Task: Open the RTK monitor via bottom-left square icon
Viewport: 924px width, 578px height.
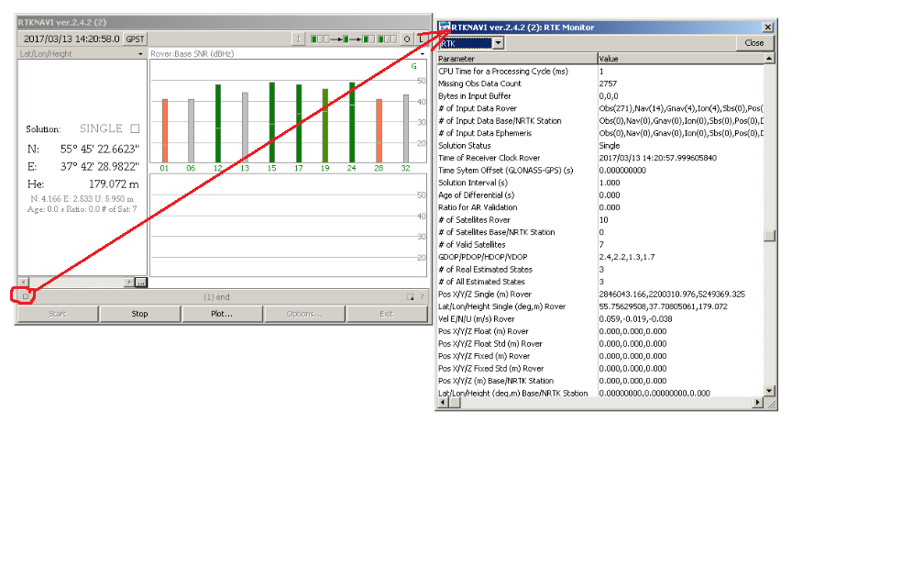Action: click(x=25, y=296)
